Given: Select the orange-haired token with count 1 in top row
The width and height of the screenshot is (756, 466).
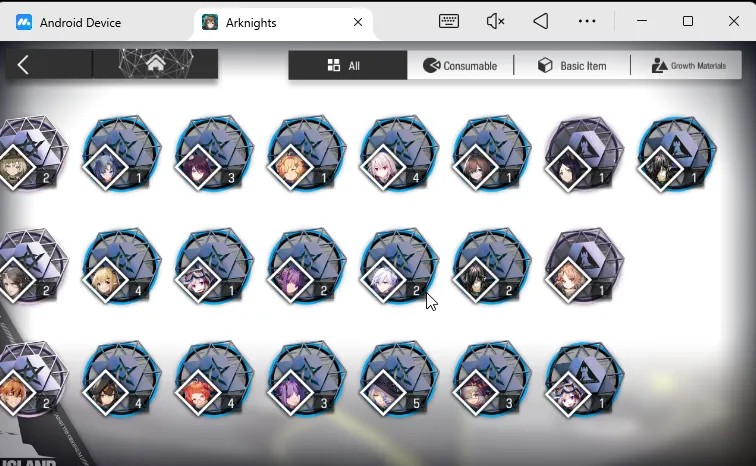Looking at the screenshot, I should tap(306, 154).
